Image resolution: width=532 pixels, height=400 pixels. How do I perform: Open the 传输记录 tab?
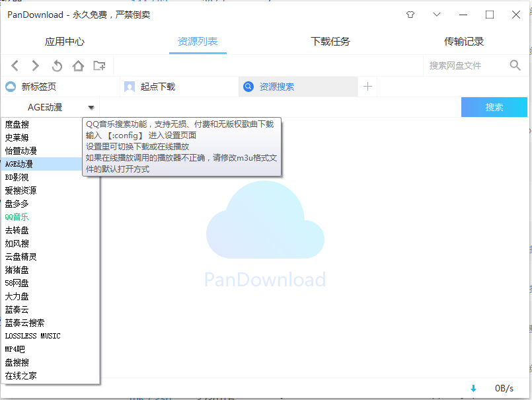464,42
